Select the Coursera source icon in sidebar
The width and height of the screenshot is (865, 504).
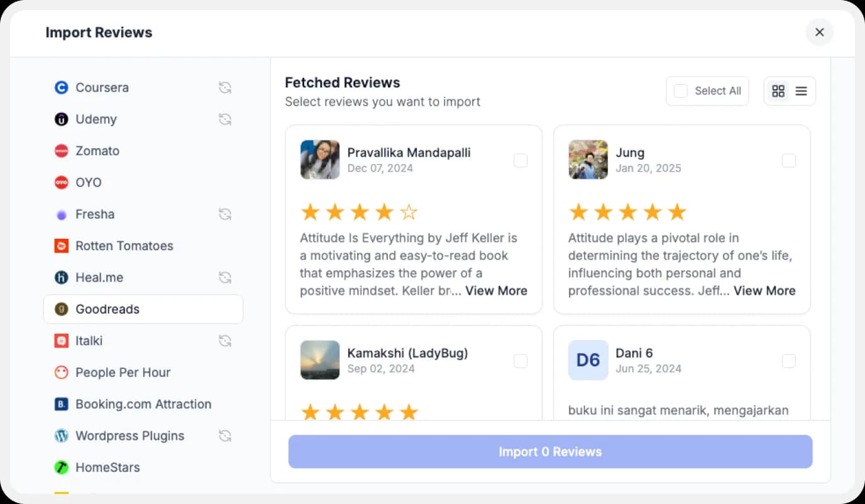61,87
